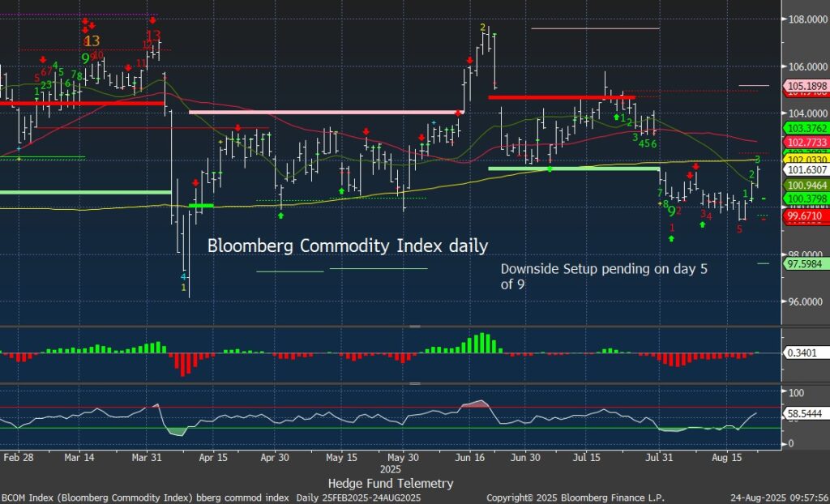Select the large green 9 near Jul 31
The height and width of the screenshot is (504, 830).
[x=671, y=211]
